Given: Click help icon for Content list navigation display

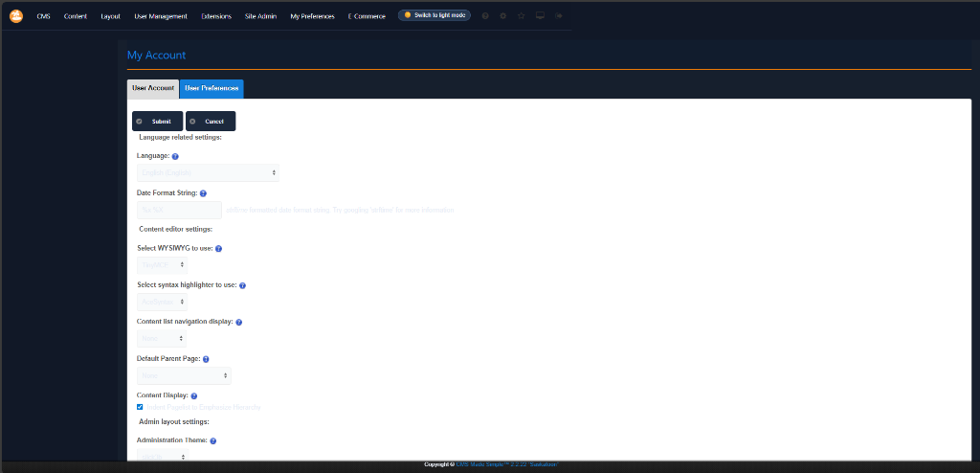Looking at the screenshot, I should click(238, 322).
